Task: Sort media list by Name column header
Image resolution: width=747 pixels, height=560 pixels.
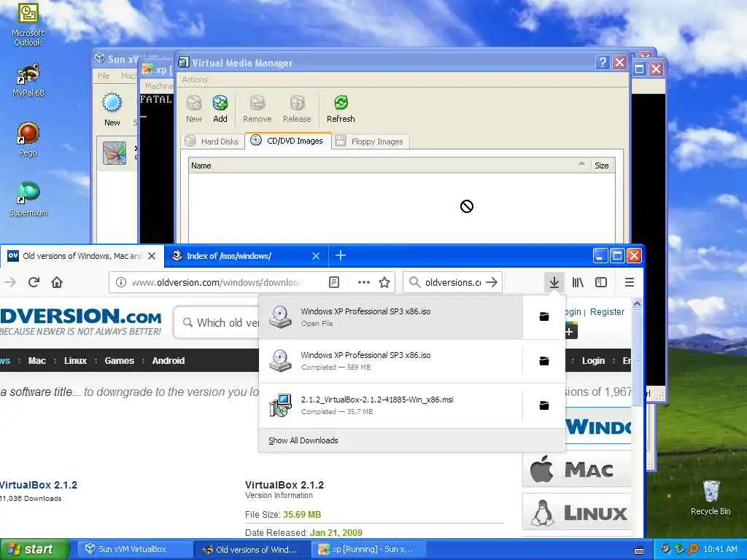Action: click(390, 166)
